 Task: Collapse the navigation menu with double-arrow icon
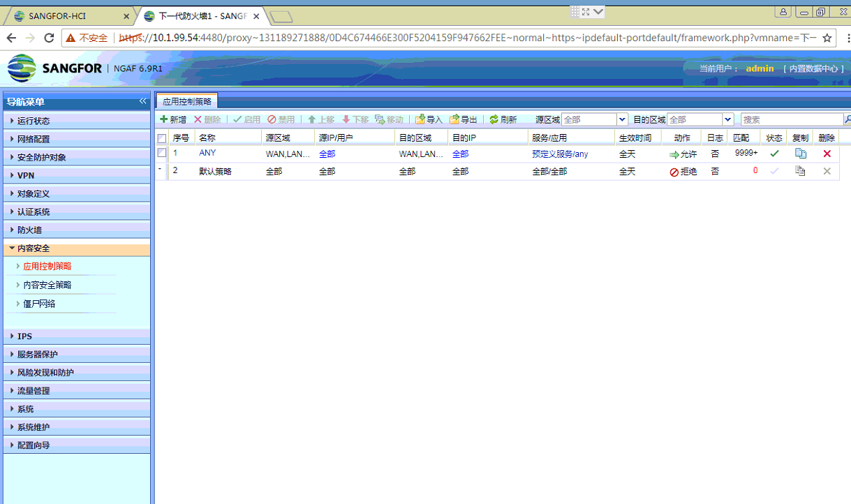(143, 101)
